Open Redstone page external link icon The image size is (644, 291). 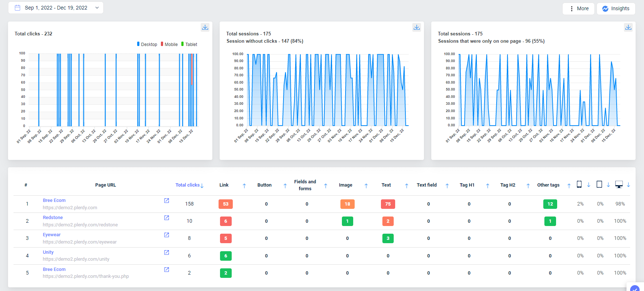pos(167,218)
